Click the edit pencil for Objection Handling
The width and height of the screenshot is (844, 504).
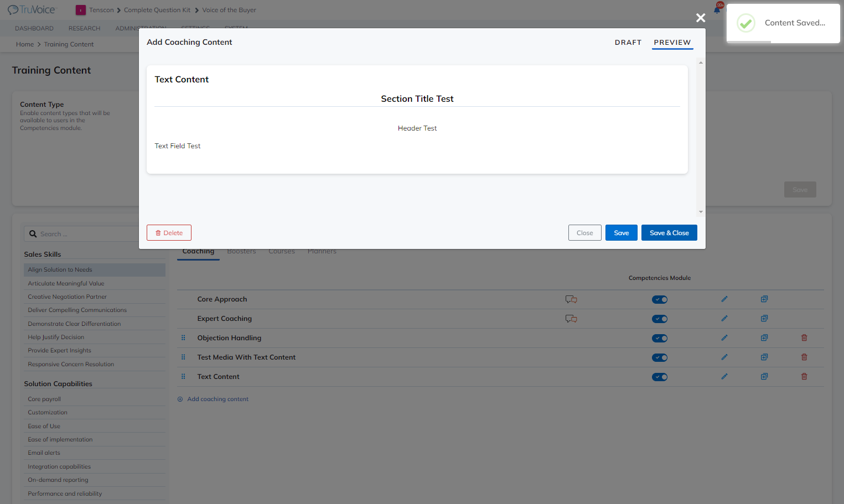[724, 338]
